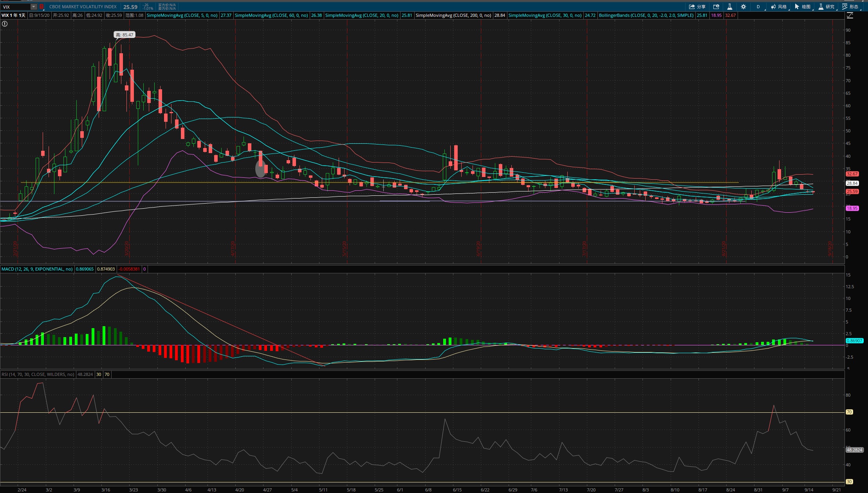Click the 24.72 SMA 30 value
Image resolution: width=868 pixels, height=493 pixels.
tap(590, 15)
